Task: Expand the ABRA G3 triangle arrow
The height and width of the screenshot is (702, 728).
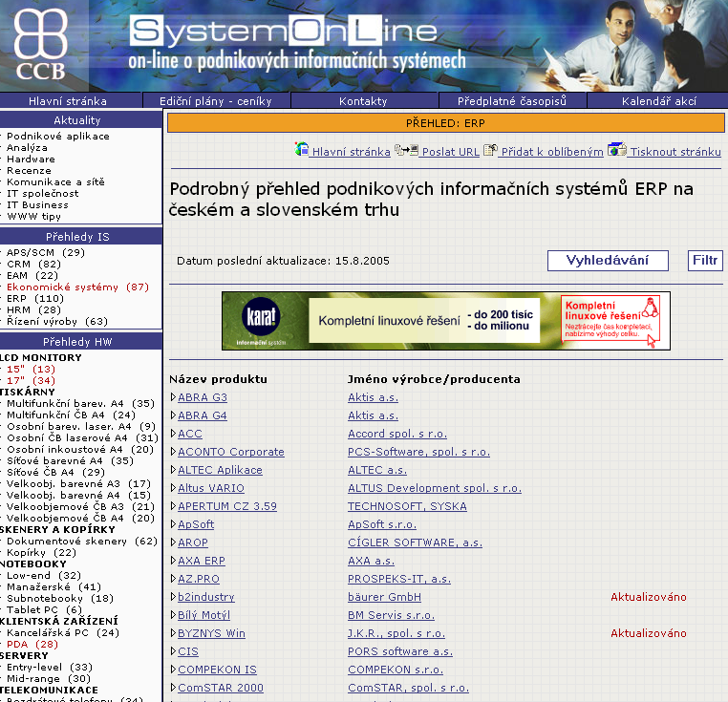Action: (x=173, y=397)
